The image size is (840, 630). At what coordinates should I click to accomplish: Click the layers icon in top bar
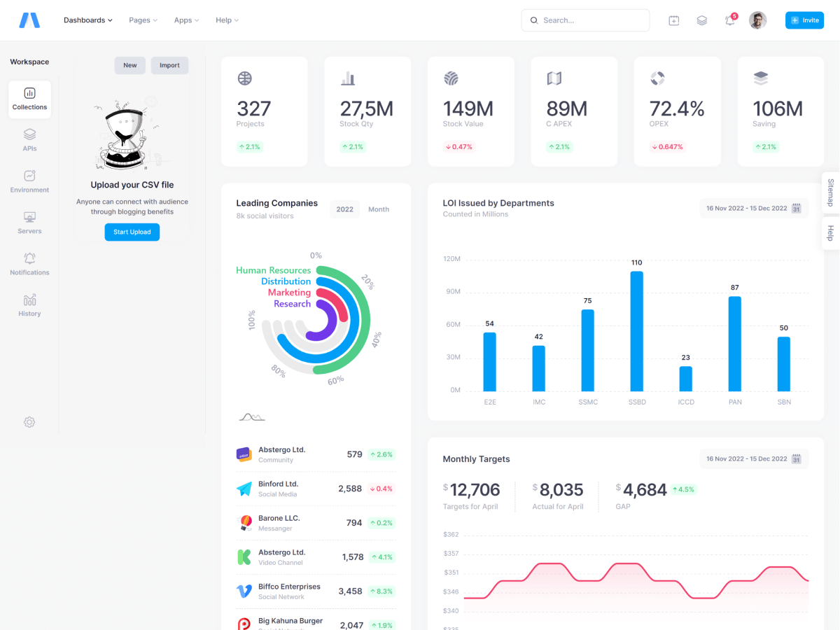[701, 20]
